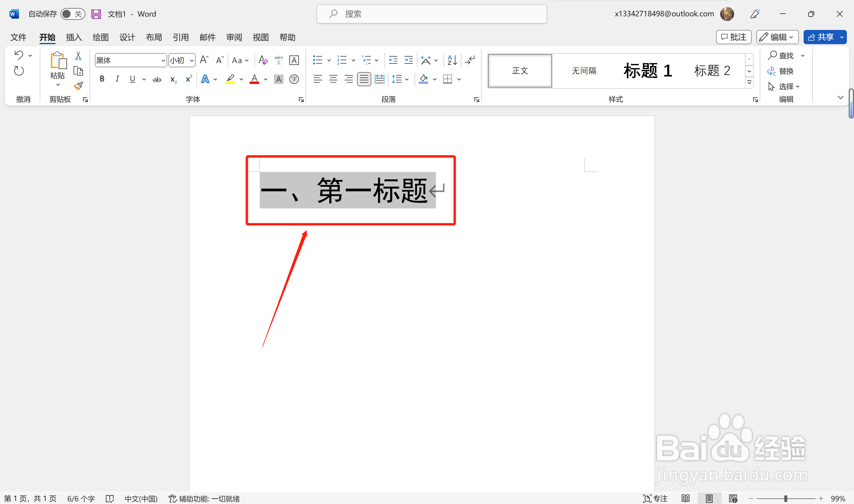
Task: Apply superscript formatting
Action: [189, 79]
